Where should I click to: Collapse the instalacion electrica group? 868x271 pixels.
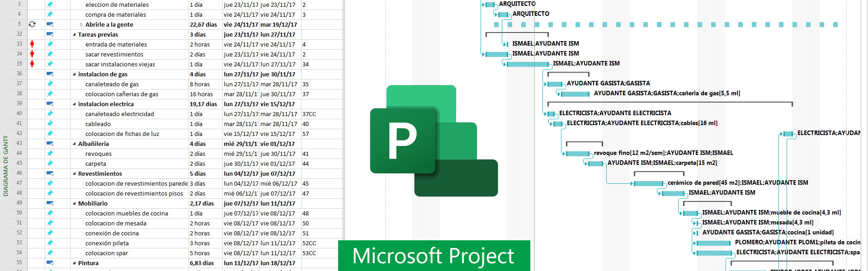(x=74, y=104)
